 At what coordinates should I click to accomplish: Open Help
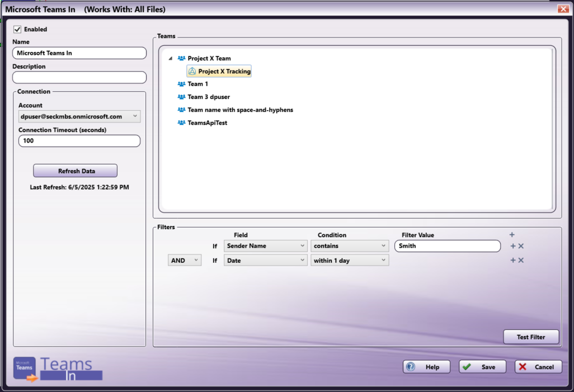point(426,367)
